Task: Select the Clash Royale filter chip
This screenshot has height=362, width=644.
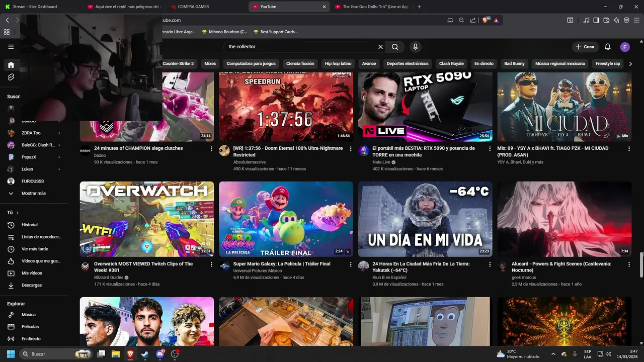Action: (451, 64)
